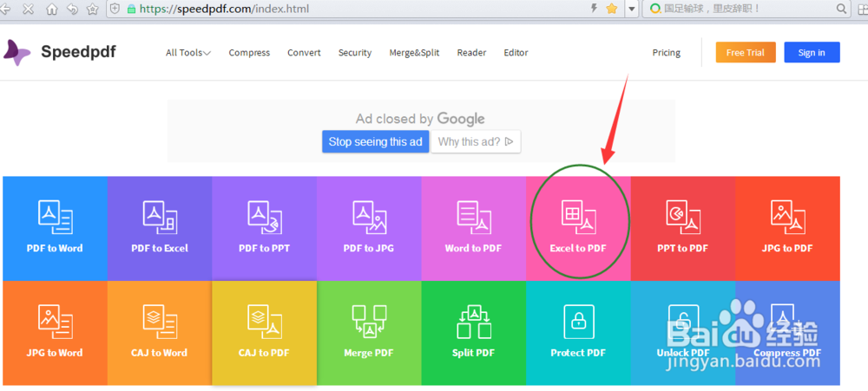Open the Compress PDF tool tile

click(x=787, y=333)
